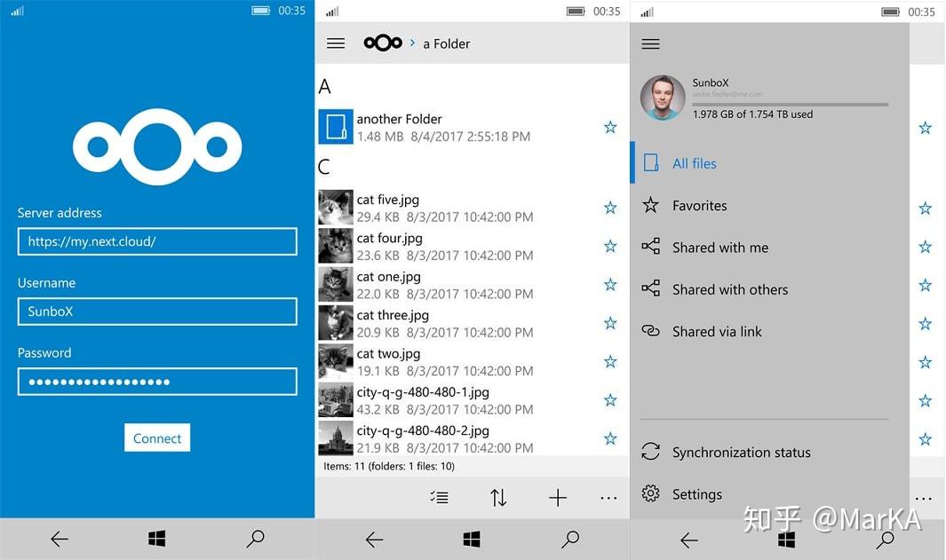Select All files in side menu
This screenshot has width=946, height=560.
770,162
